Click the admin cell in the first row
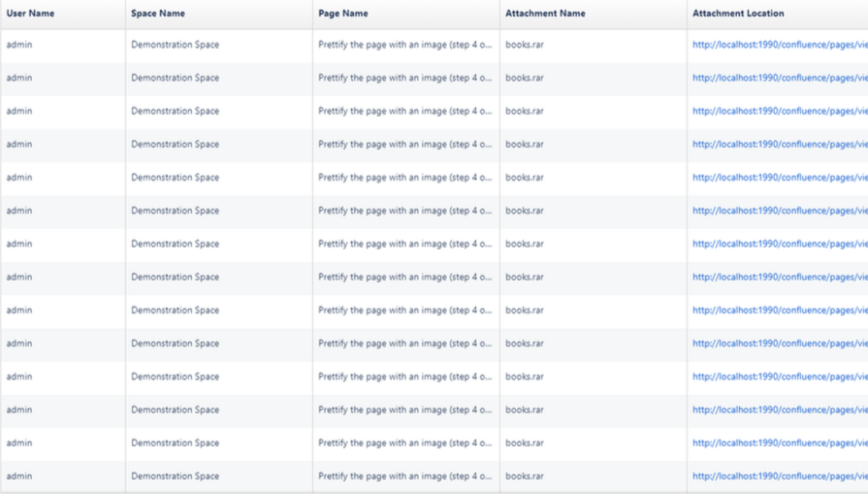Screen dimensions: 868x494 click(18, 45)
